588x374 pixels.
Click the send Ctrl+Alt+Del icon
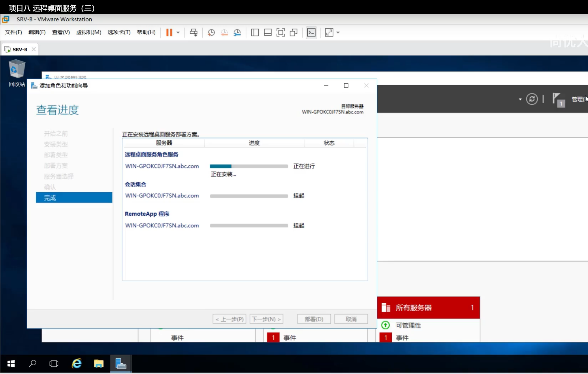pyautogui.click(x=193, y=32)
